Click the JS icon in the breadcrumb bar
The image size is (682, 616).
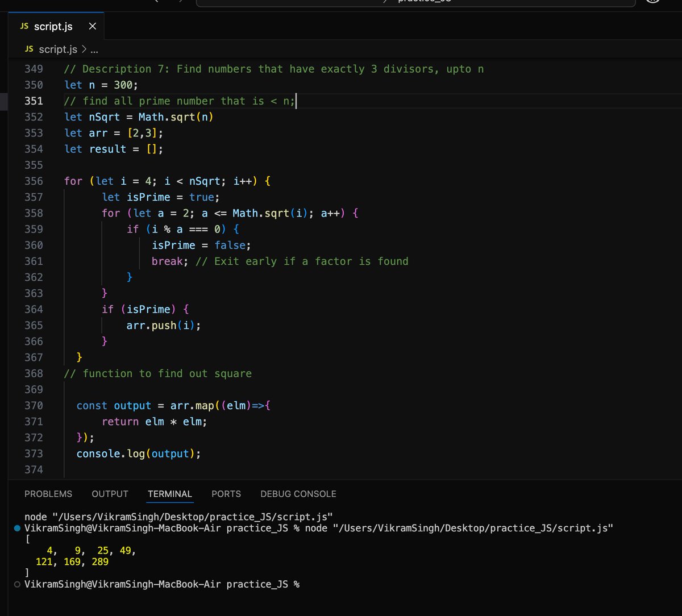29,49
